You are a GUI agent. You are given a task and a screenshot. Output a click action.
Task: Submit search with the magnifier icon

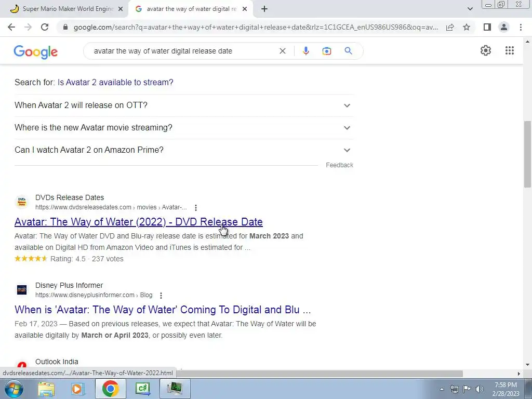(348, 51)
